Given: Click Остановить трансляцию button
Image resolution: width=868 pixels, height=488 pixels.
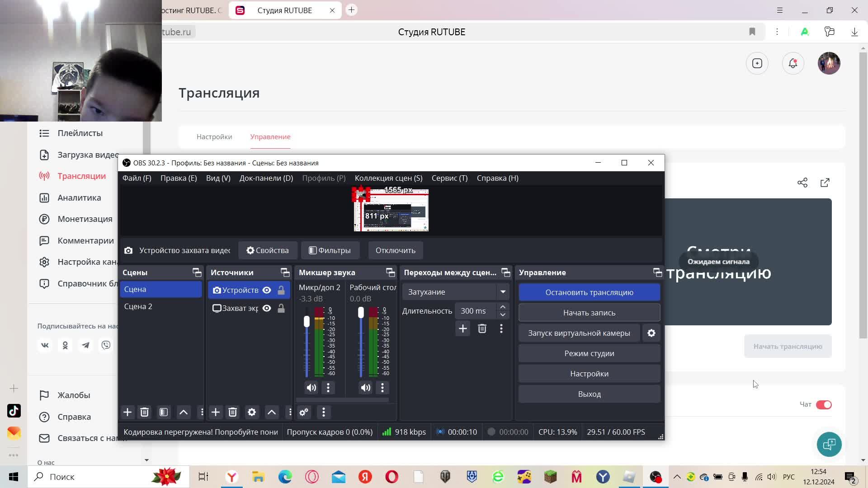Looking at the screenshot, I should [589, 292].
